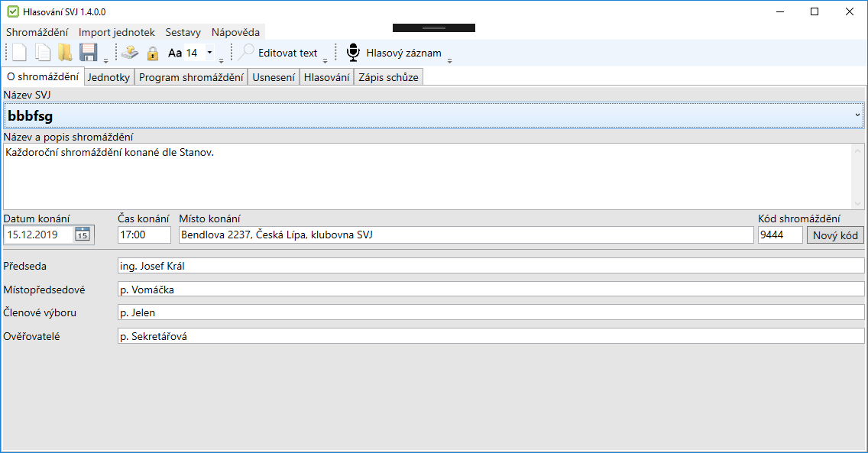Viewport: 868px width, 453px height.
Task: Open the Zápis schůze tab
Action: pos(389,77)
